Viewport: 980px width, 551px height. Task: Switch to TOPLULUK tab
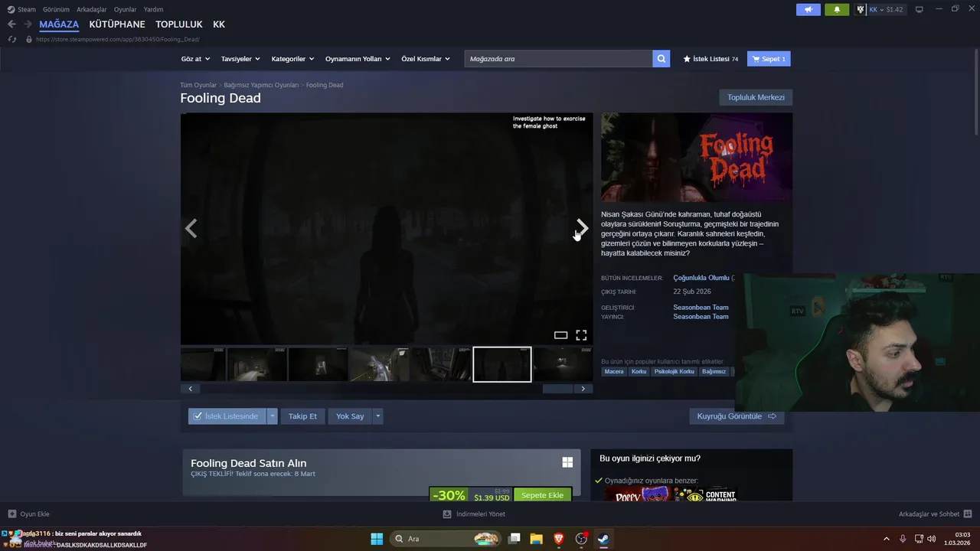pyautogui.click(x=179, y=24)
